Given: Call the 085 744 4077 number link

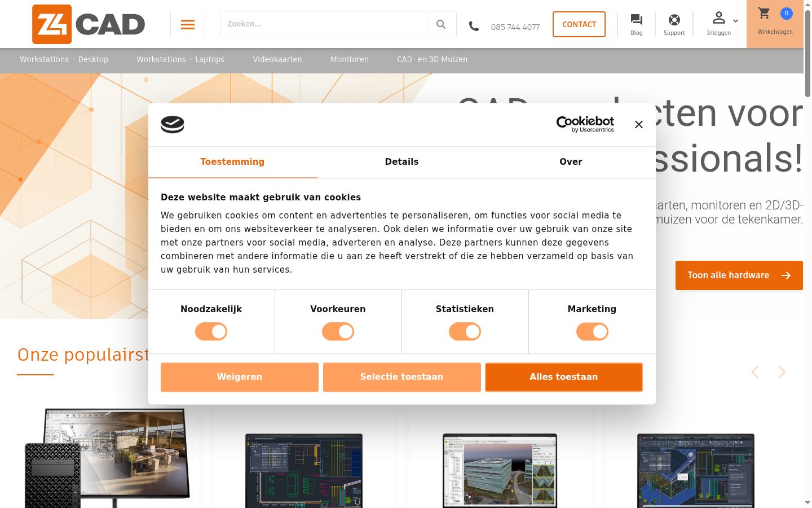Looking at the screenshot, I should point(515,27).
